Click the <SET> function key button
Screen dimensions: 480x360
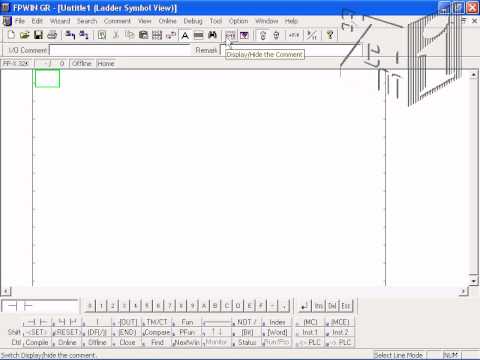(x=37, y=332)
